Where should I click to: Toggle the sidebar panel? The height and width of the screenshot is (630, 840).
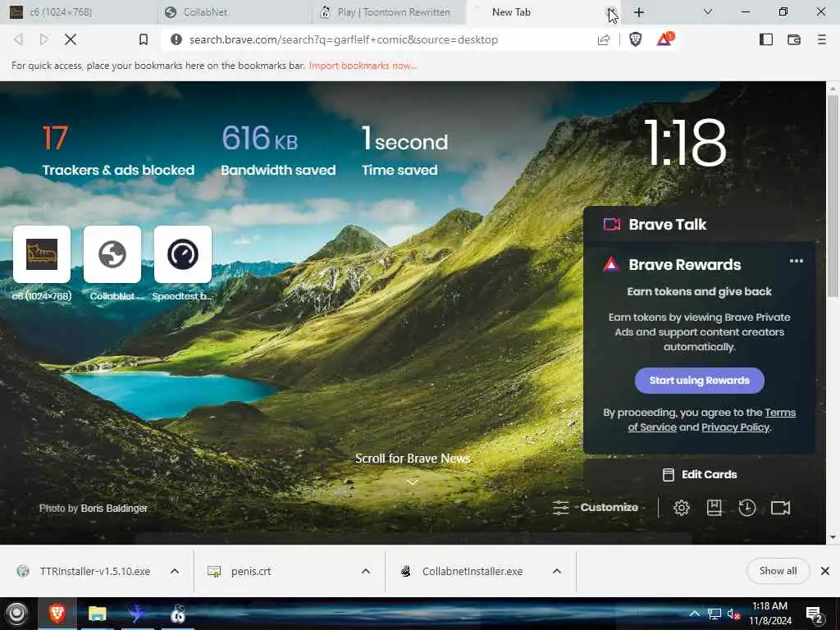click(x=766, y=39)
